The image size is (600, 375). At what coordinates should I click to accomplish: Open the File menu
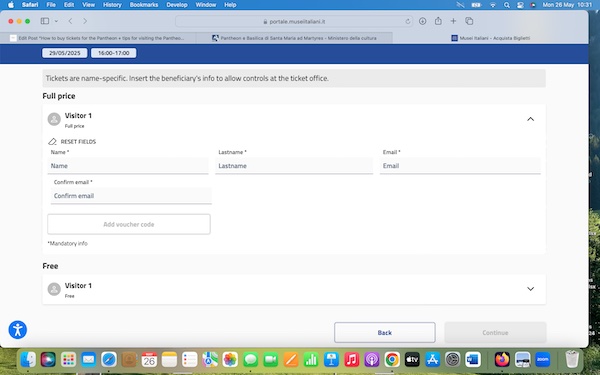coord(51,5)
